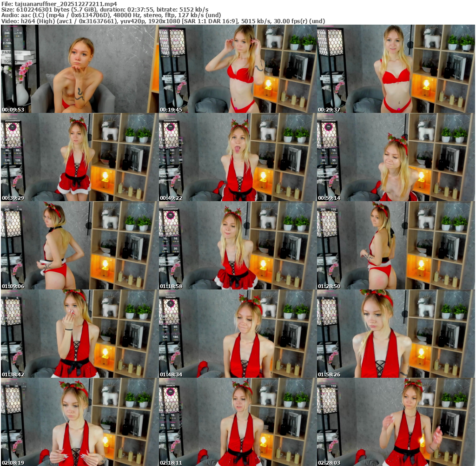
Task: Select the frame marked 00:19:45
Action: click(x=238, y=69)
